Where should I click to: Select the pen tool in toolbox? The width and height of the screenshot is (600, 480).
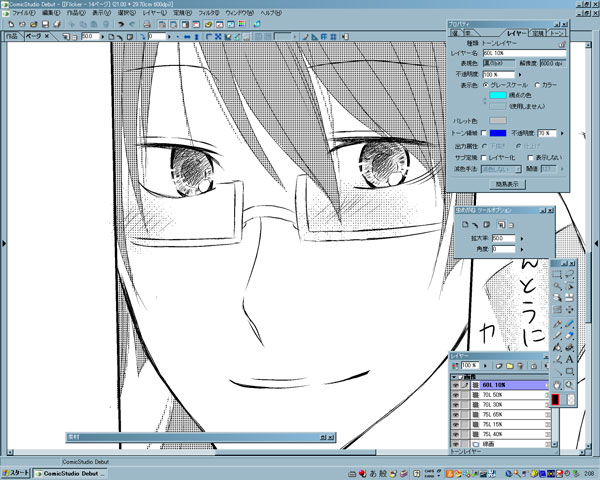(x=557, y=324)
